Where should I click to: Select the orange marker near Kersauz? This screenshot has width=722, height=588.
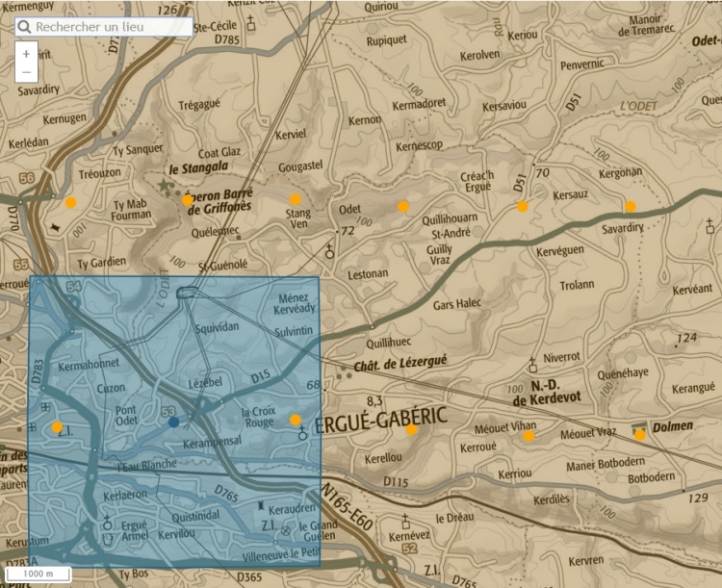point(522,206)
